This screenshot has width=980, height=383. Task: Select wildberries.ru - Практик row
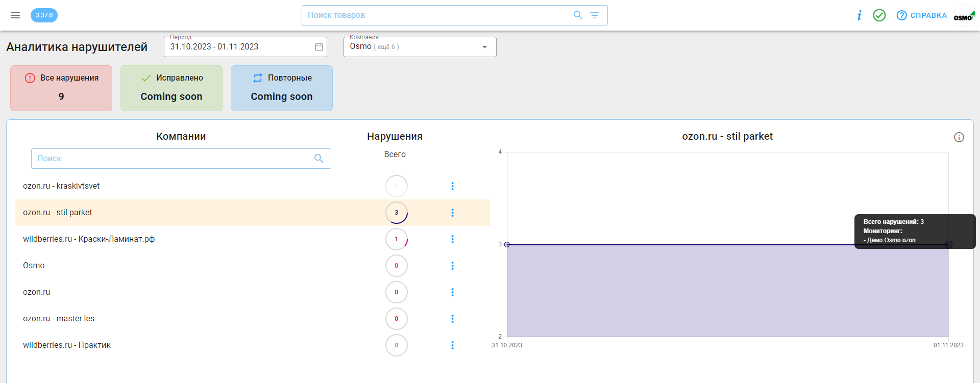click(252, 345)
